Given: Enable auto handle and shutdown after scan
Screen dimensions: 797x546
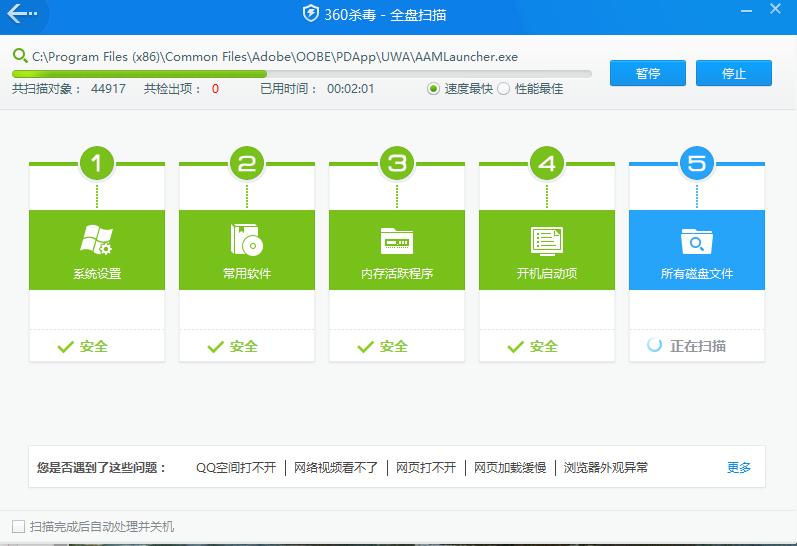Looking at the screenshot, I should [x=18, y=526].
